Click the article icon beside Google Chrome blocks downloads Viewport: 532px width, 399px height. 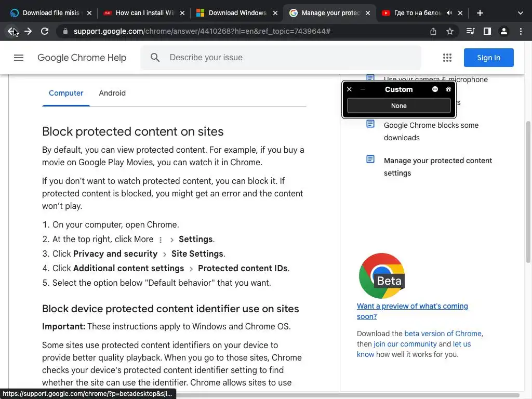[370, 124]
